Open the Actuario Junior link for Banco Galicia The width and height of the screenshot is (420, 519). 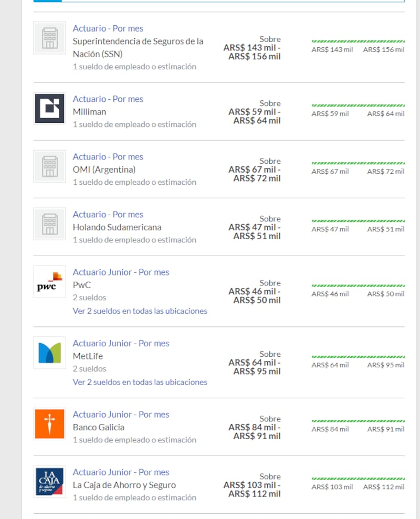coord(121,415)
